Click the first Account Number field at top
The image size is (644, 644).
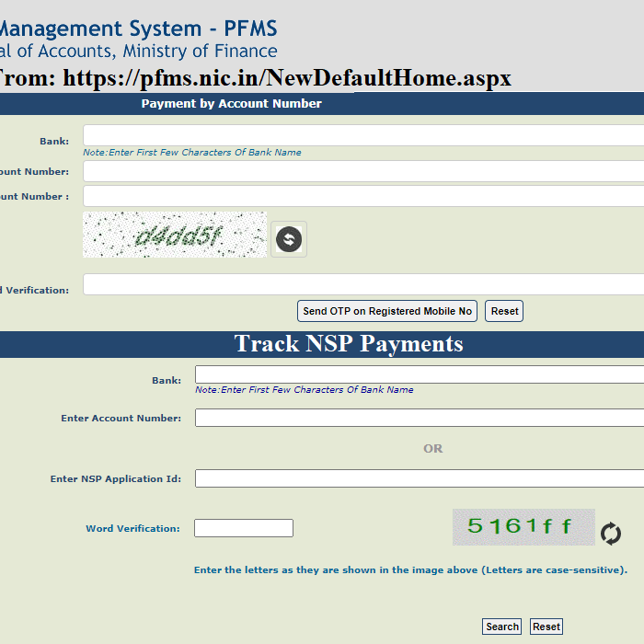(363, 171)
